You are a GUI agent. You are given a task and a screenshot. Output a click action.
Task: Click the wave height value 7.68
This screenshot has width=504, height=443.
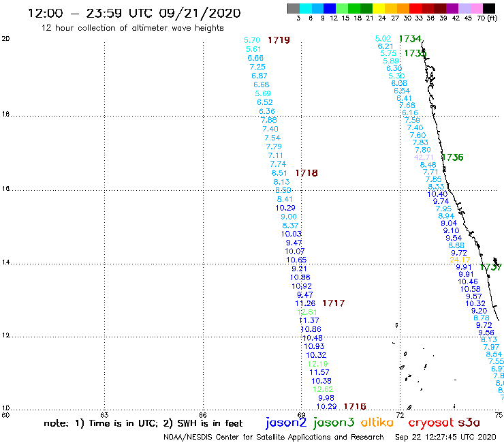[407, 105]
